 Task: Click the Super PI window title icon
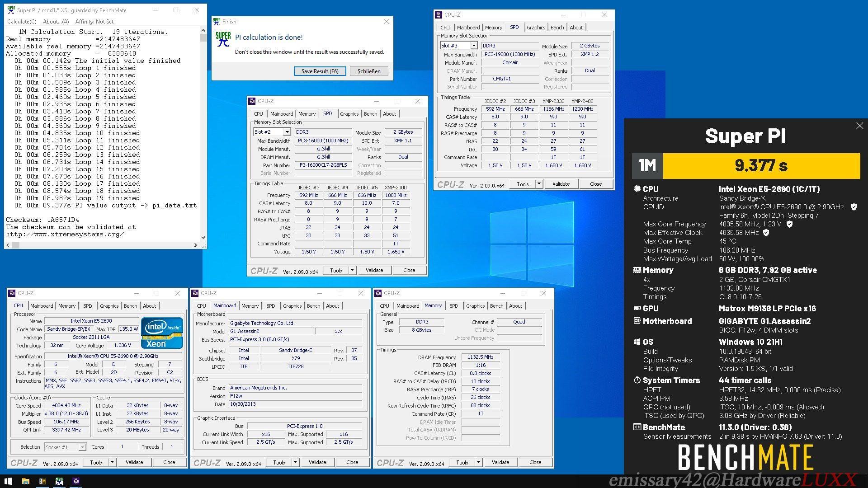11,10
